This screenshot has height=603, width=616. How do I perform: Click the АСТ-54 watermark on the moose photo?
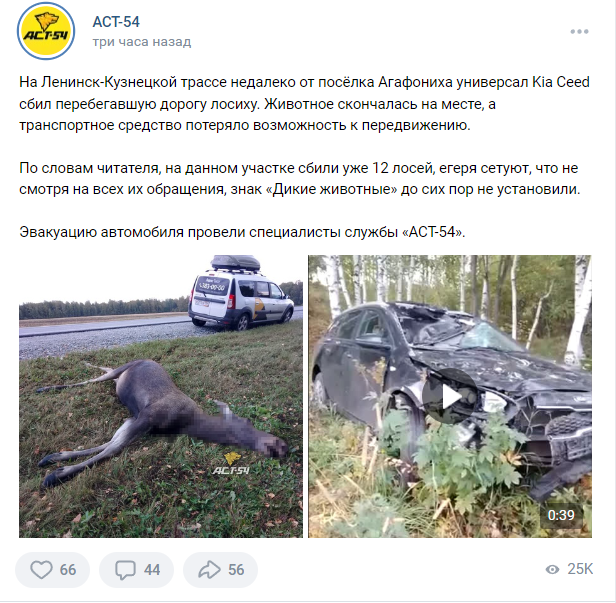pyautogui.click(x=231, y=464)
